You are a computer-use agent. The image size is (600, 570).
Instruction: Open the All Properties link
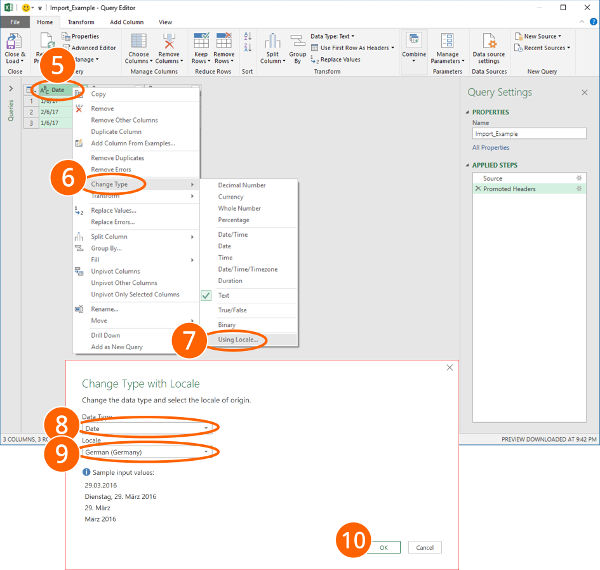pyautogui.click(x=491, y=148)
